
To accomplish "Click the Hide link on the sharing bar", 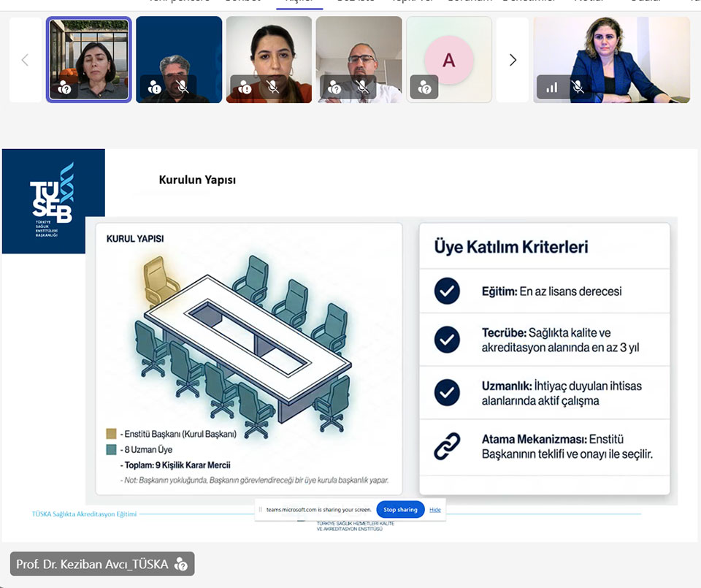I will point(435,509).
